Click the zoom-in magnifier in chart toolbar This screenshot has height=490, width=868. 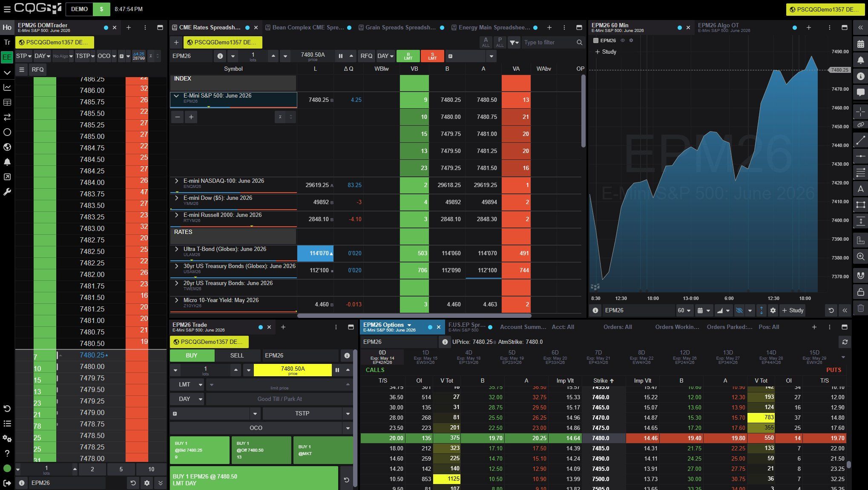(860, 257)
